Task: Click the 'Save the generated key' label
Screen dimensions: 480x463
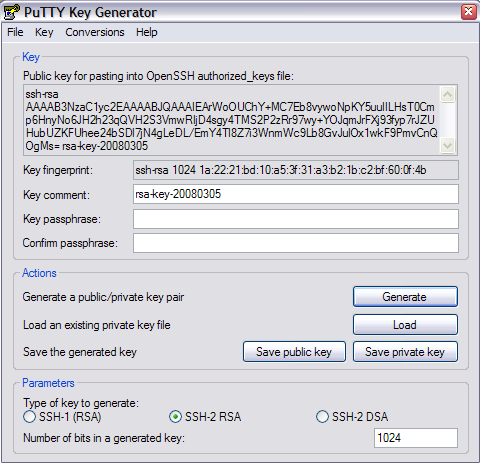Action: tap(80, 352)
